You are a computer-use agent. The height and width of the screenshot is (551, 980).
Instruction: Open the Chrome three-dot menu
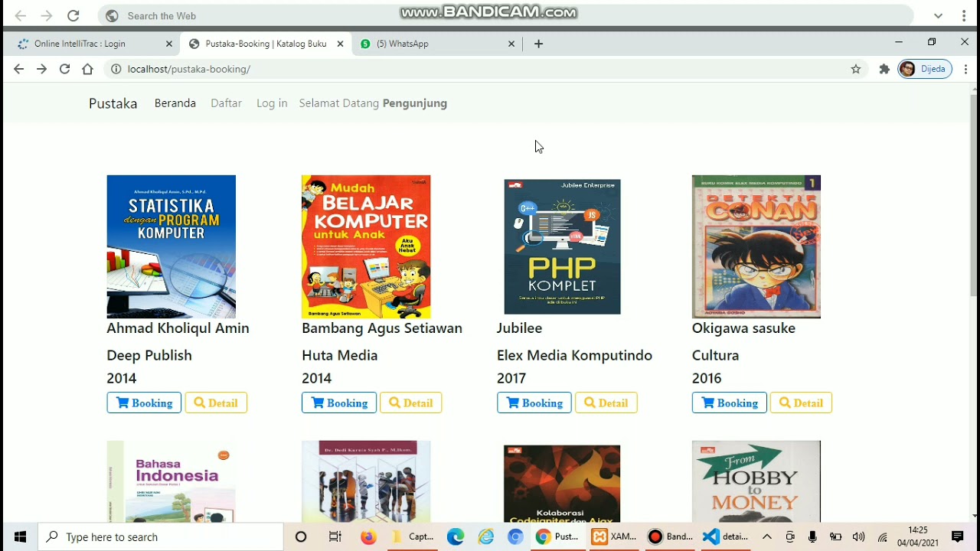pos(965,69)
